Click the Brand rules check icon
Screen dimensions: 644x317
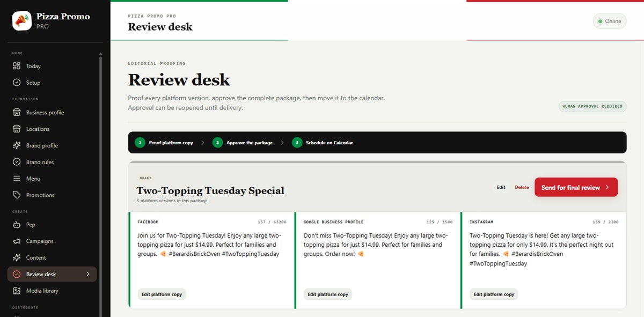(x=17, y=162)
